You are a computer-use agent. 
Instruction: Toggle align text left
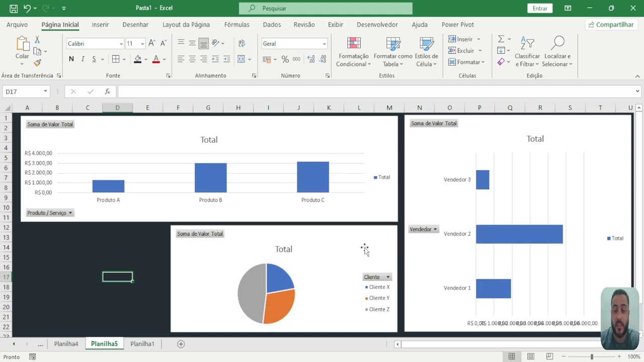(181, 59)
